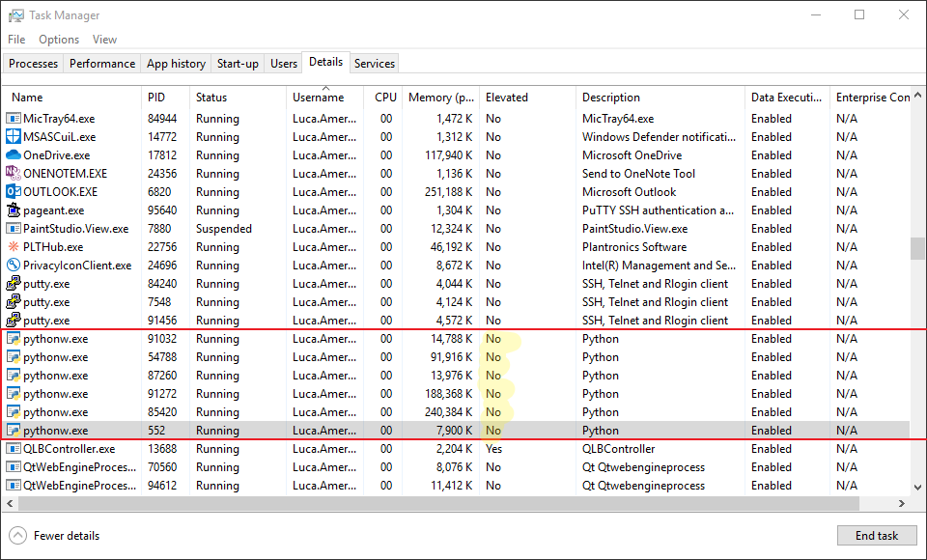
Task: Click the OUTLOOK.EXE Outlook icon
Action: [13, 191]
